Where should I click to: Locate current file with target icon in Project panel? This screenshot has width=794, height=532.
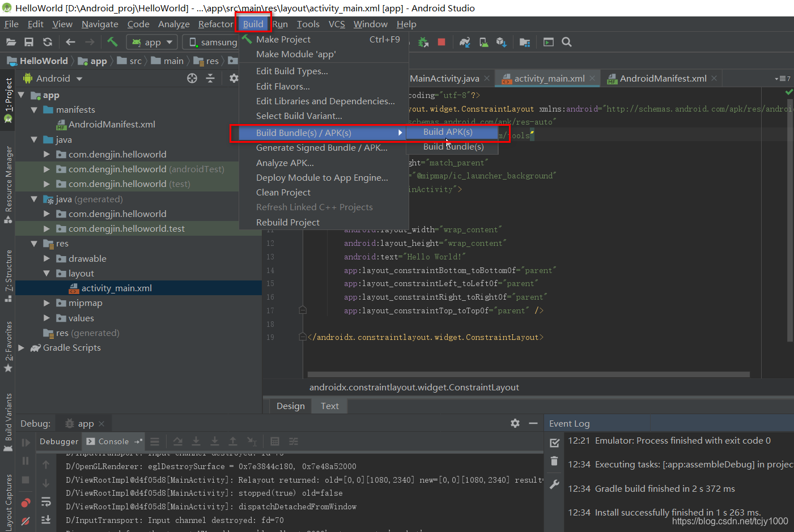pos(192,79)
